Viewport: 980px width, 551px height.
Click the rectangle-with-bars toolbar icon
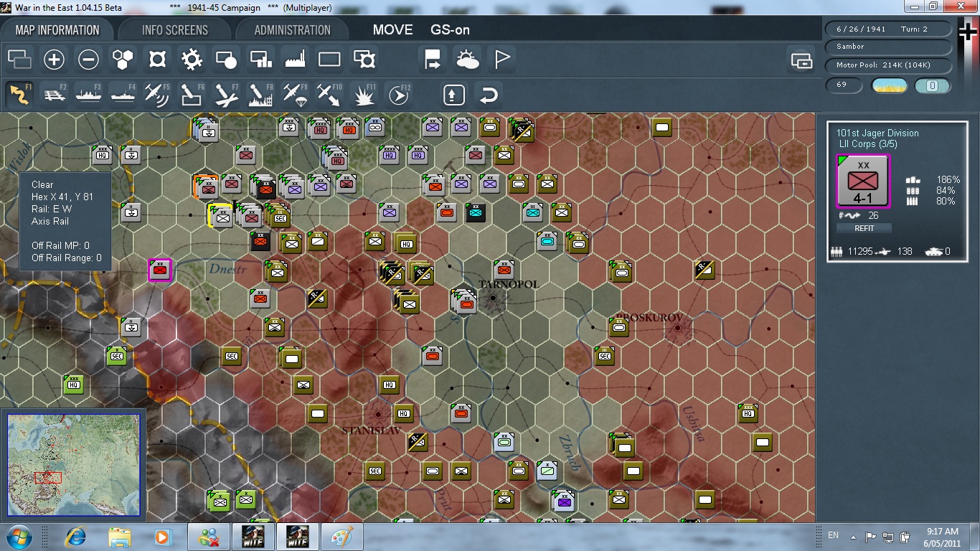tap(260, 60)
